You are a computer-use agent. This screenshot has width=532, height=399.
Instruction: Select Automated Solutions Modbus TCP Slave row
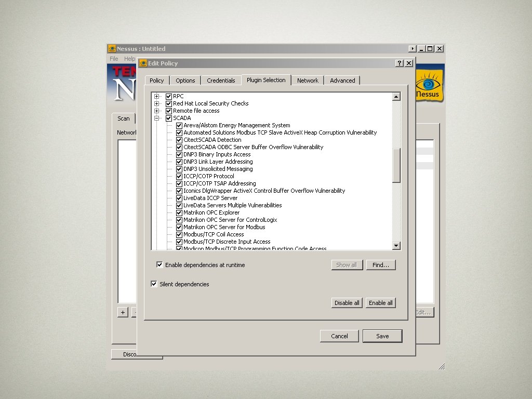pos(280,132)
